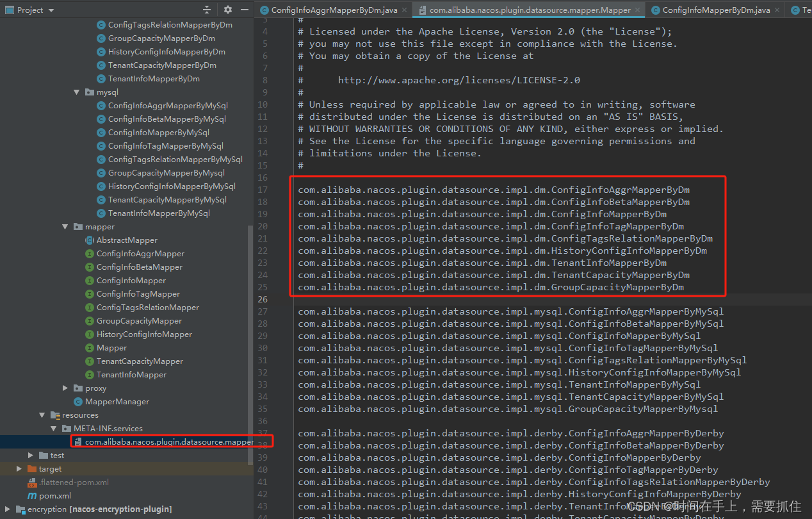812x519 pixels.
Task: Click ConfigTagsRelationMapper interface icon
Action: (x=90, y=308)
